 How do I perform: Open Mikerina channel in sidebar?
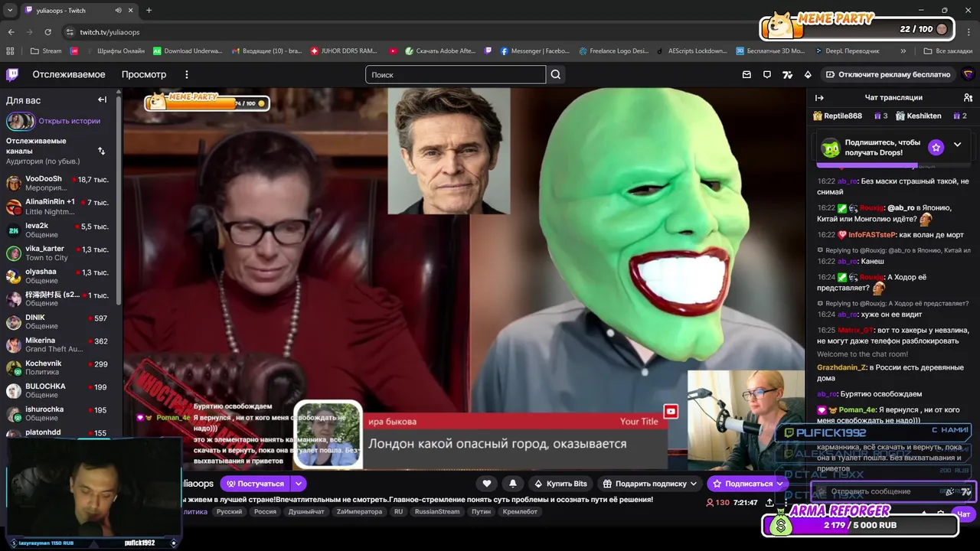[58, 344]
